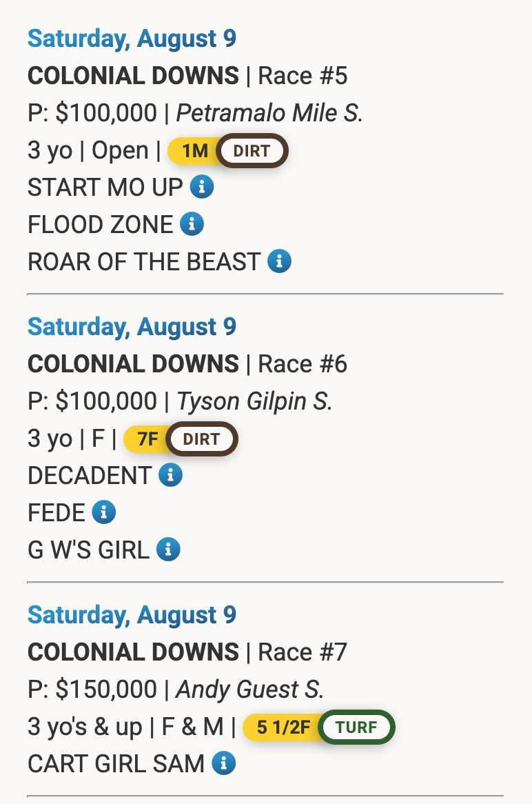Select the green TURF surface badge

click(357, 727)
